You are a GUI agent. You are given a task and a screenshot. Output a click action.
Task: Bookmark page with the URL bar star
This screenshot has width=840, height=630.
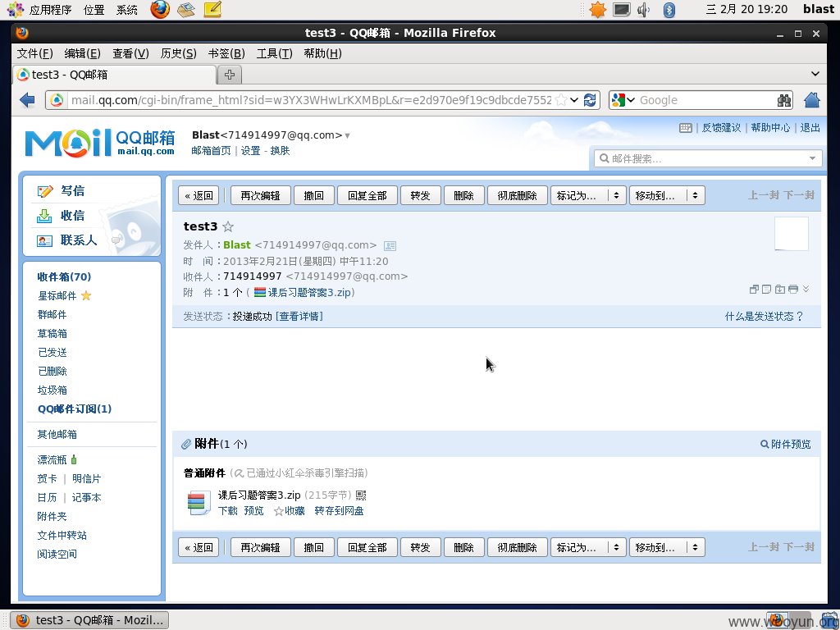[561, 100]
